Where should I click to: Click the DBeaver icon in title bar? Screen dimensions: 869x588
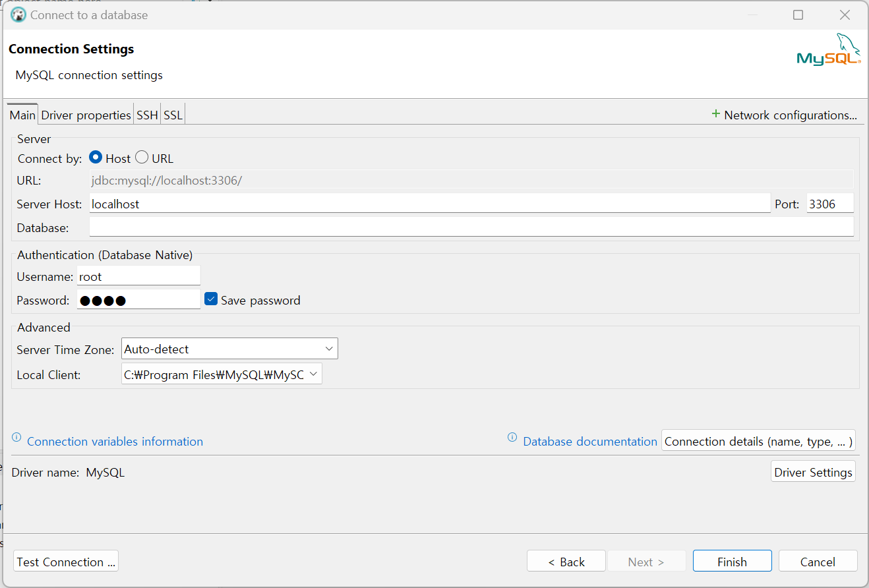pyautogui.click(x=18, y=15)
